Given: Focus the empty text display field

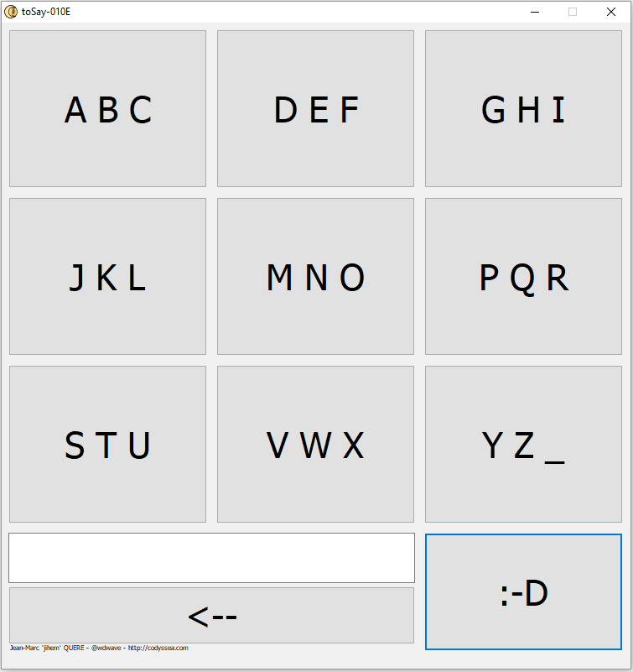Looking at the screenshot, I should coord(211,558).
